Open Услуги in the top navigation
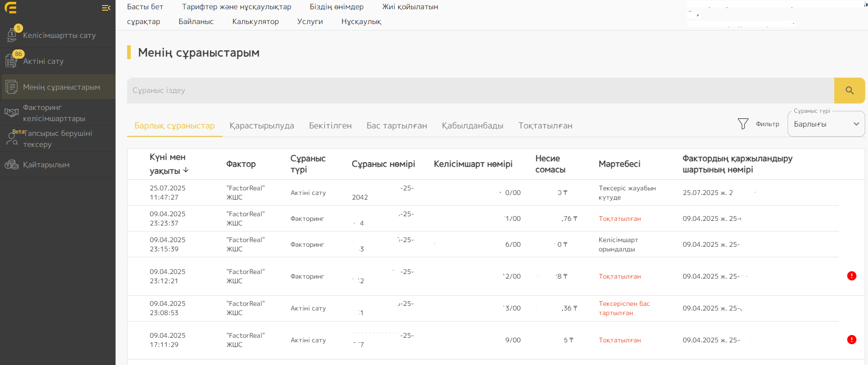Viewport: 868px width, 365px height. point(310,22)
